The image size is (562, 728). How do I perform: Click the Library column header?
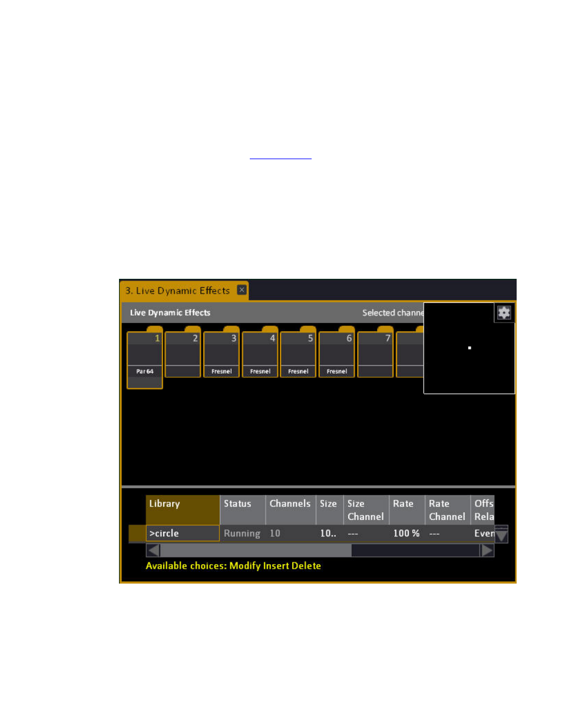click(183, 510)
